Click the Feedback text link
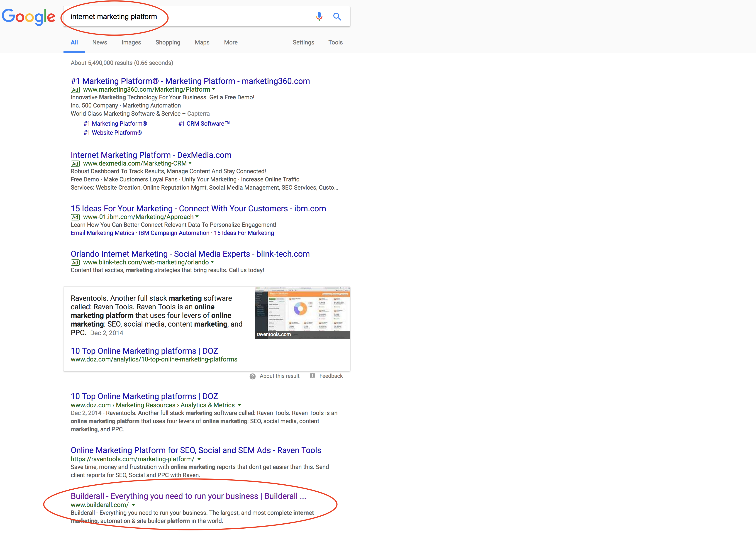The image size is (756, 537). pyautogui.click(x=331, y=376)
